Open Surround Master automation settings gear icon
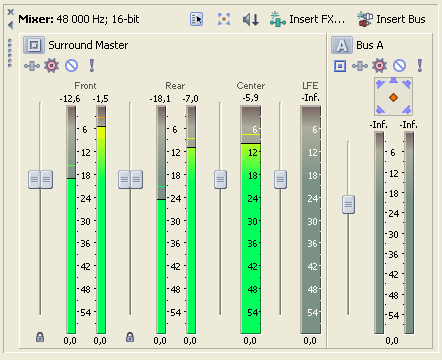442x360 pixels. pyautogui.click(x=51, y=66)
